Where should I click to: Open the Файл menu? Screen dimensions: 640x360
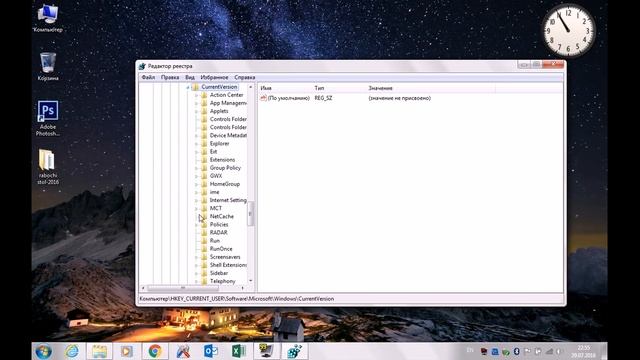coord(148,77)
